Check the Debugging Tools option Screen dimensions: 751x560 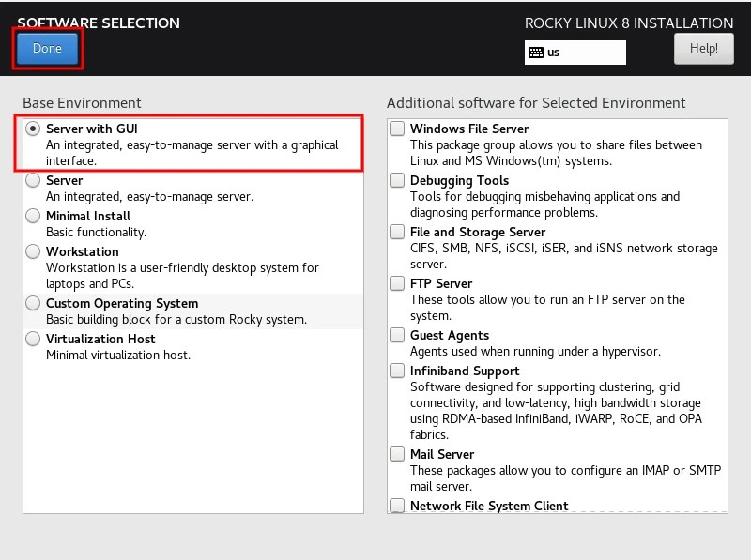[397, 180]
